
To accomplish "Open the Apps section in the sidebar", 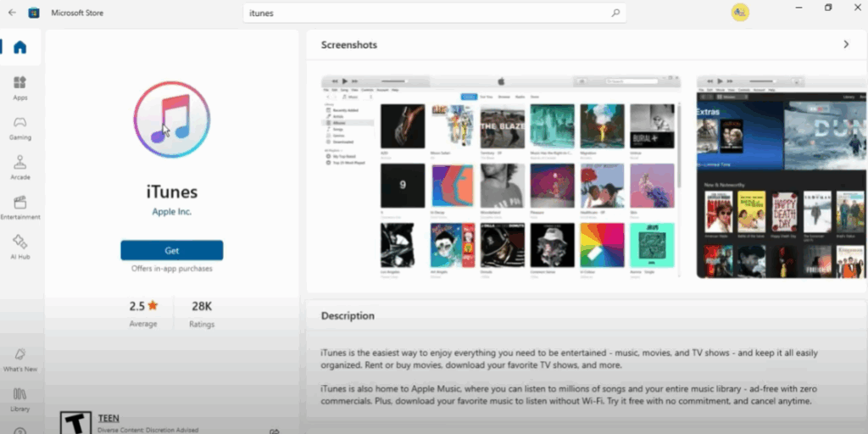I will 20,88.
